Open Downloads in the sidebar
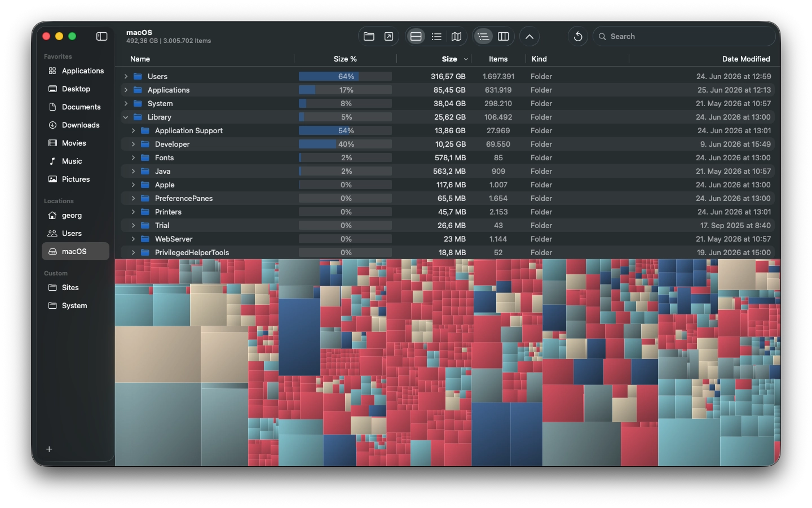This screenshot has height=508, width=812. tap(76, 125)
